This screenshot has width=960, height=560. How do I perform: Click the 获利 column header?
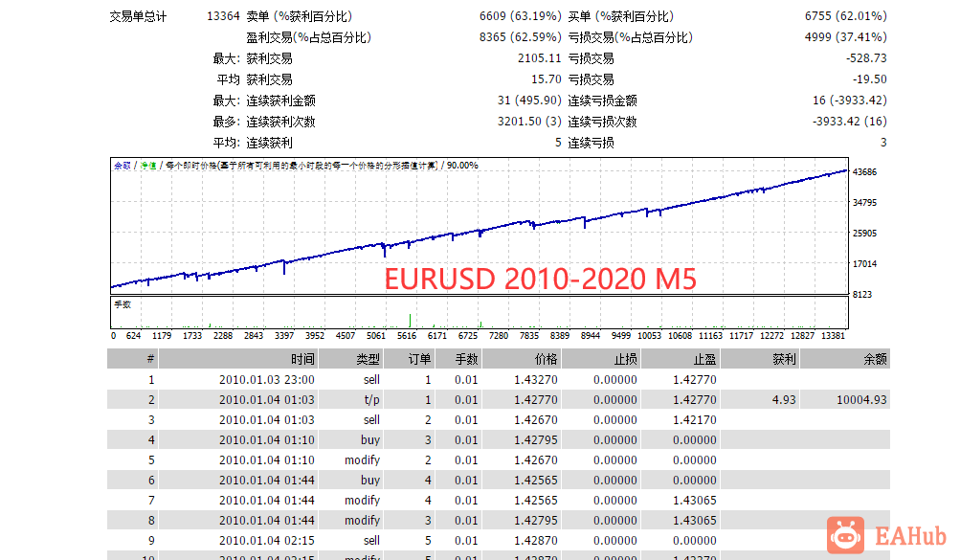pyautogui.click(x=760, y=359)
